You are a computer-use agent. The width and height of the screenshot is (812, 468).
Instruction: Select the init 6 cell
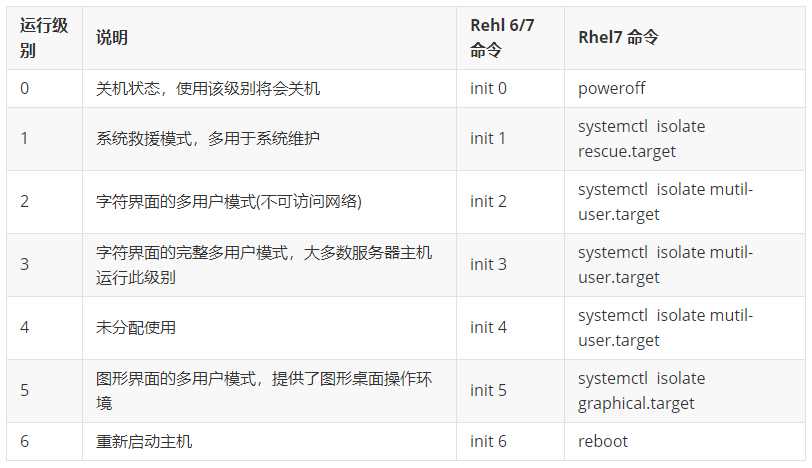pos(510,442)
